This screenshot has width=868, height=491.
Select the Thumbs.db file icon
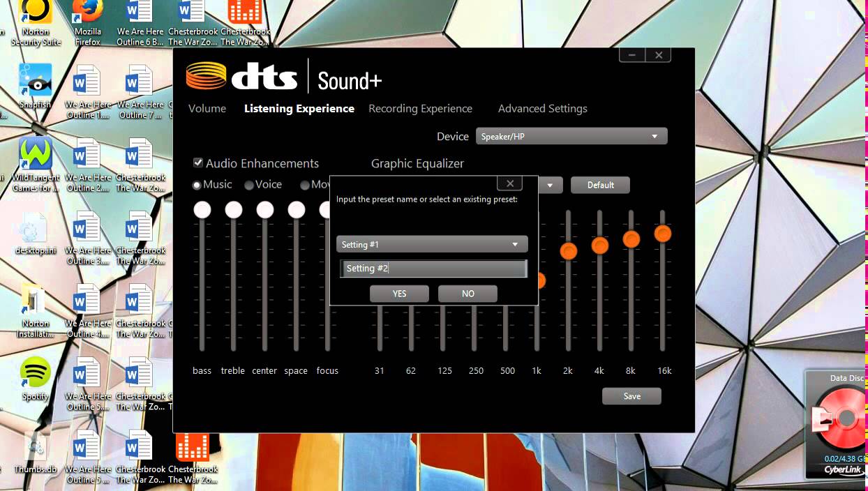35,453
